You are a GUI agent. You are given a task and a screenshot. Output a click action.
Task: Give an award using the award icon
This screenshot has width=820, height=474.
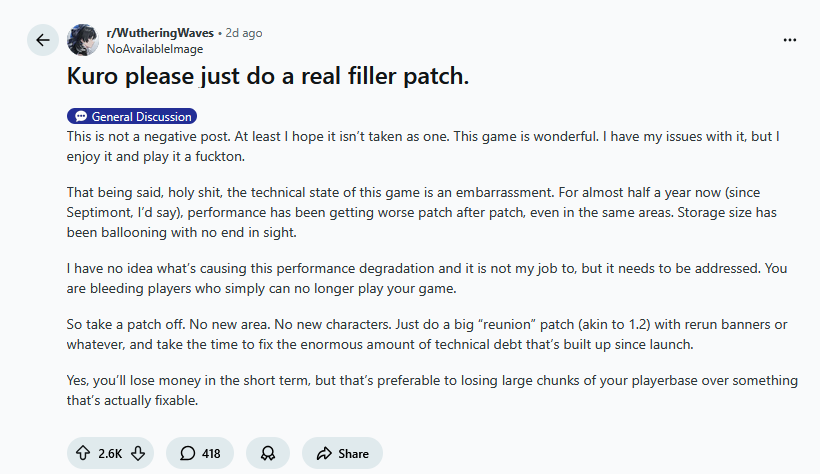coord(267,453)
